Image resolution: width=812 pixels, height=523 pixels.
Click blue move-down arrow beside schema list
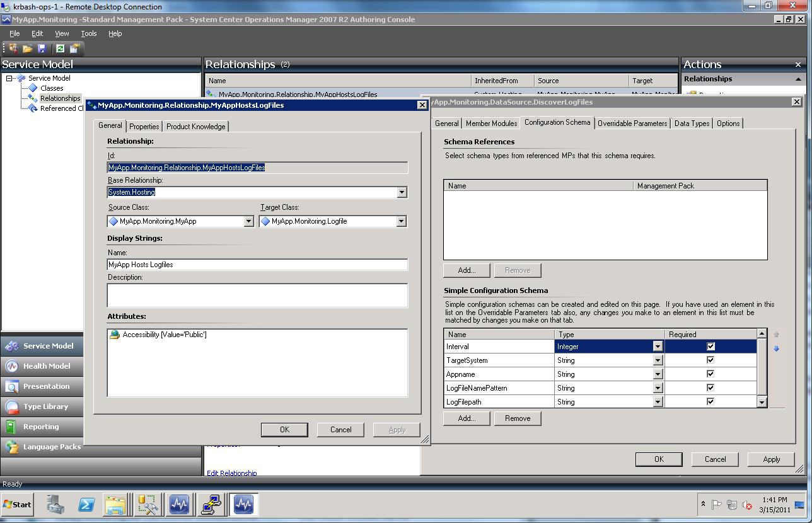pos(776,348)
